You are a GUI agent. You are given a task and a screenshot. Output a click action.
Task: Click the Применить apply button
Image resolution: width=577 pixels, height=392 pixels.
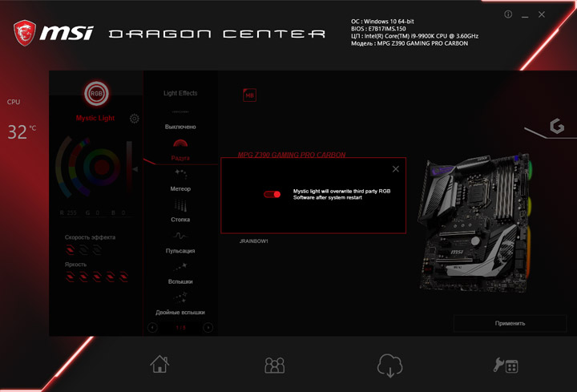pyautogui.click(x=510, y=324)
